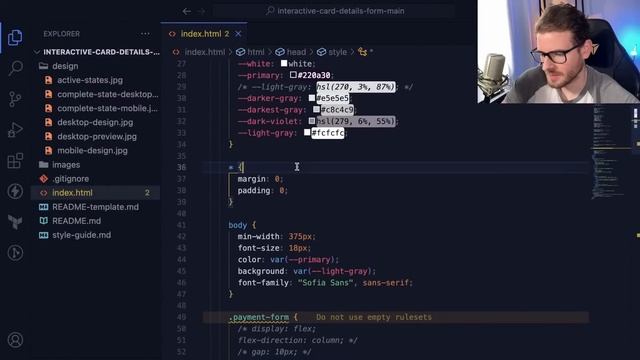Click the .payment-form selector
This screenshot has height=360, width=640.
(258, 317)
